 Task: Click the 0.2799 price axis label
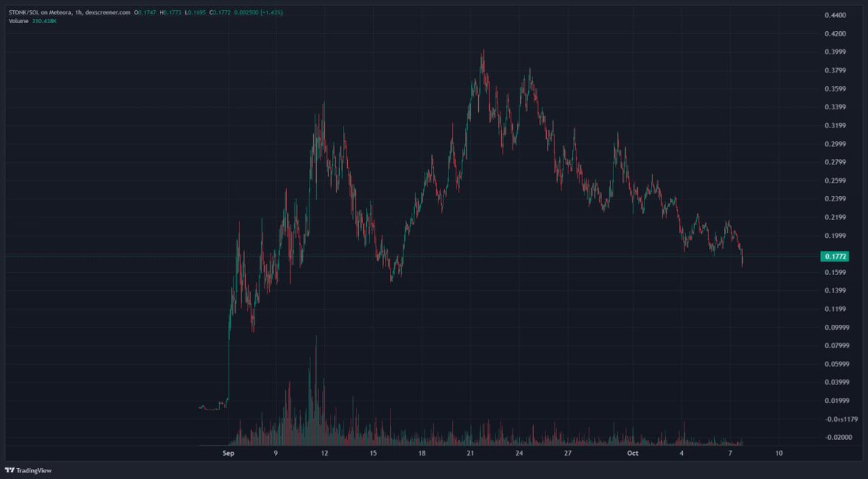[835, 162]
